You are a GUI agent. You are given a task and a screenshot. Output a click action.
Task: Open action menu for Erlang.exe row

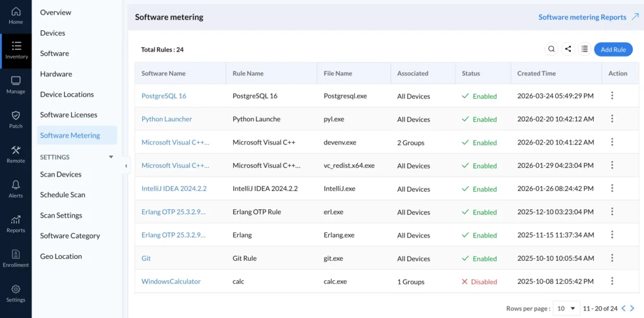click(x=612, y=234)
